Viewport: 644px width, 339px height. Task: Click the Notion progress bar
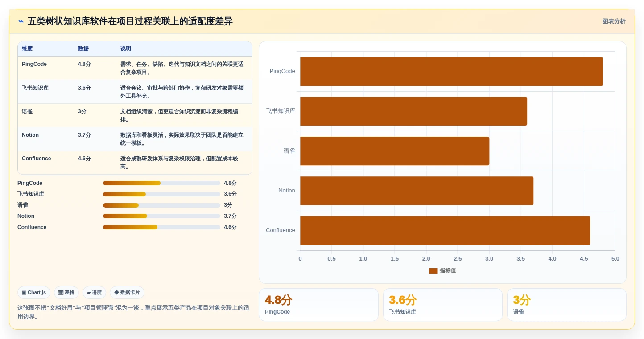tap(161, 216)
